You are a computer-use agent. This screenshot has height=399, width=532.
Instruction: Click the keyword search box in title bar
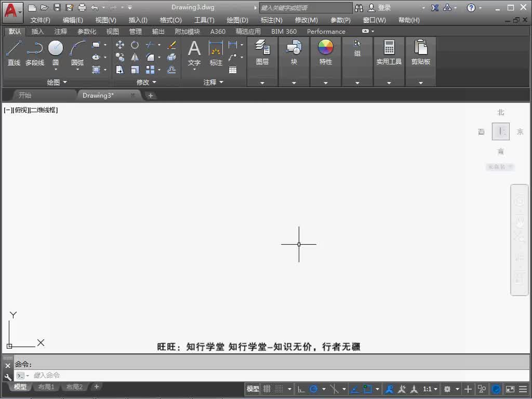coord(305,7)
